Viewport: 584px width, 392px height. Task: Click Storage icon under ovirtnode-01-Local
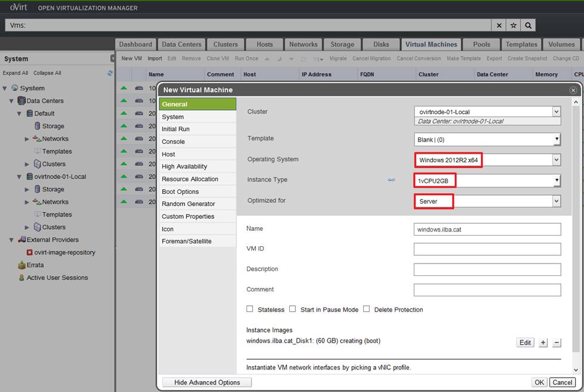(x=38, y=189)
